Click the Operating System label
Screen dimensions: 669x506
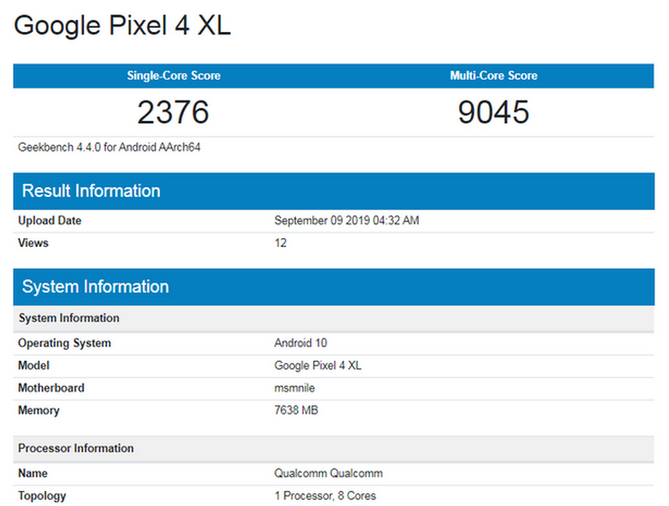64,343
